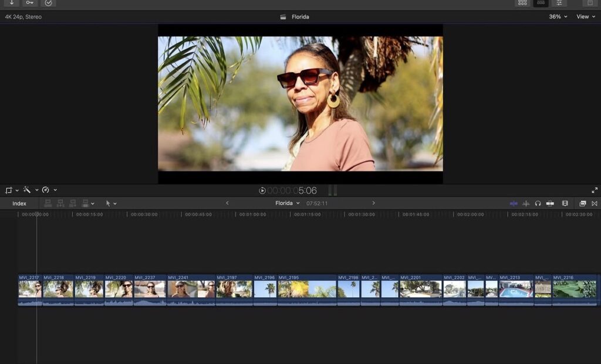
Task: Click the Import Media arrow button
Action: [x=11, y=3]
